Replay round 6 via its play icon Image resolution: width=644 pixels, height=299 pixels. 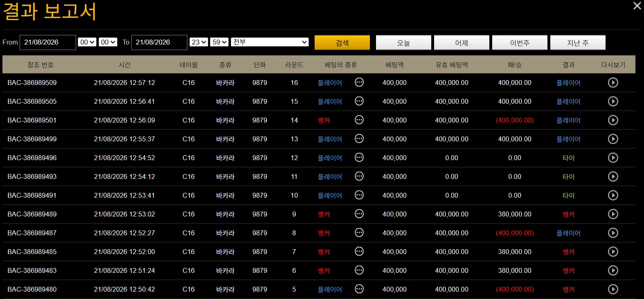613,270
